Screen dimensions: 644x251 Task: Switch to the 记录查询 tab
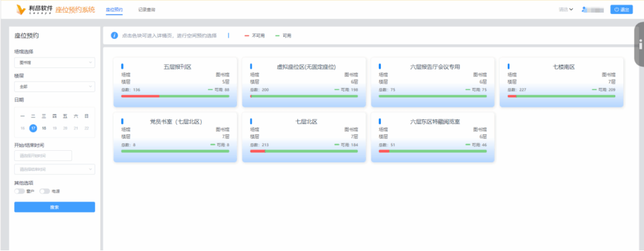point(146,9)
